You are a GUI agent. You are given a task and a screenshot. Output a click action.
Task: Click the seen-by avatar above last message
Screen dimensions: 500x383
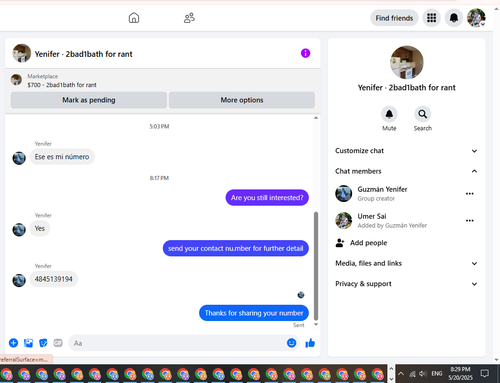301,295
